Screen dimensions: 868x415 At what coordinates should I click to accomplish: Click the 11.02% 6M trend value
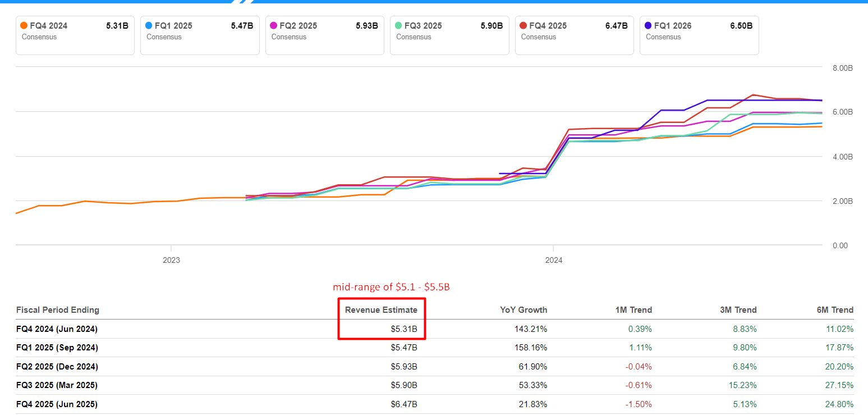coord(840,329)
